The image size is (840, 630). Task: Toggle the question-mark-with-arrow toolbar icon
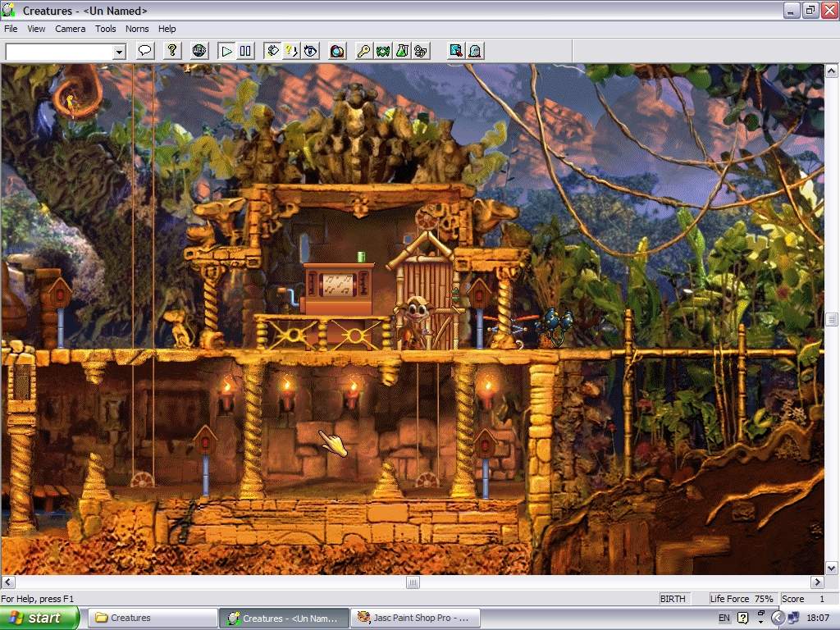pos(291,51)
